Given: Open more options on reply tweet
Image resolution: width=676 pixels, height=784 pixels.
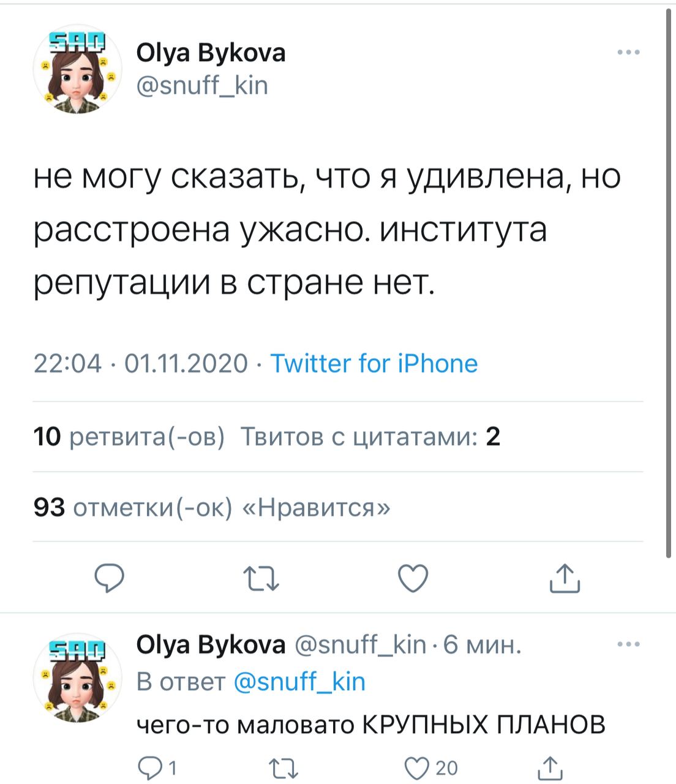Looking at the screenshot, I should (628, 644).
